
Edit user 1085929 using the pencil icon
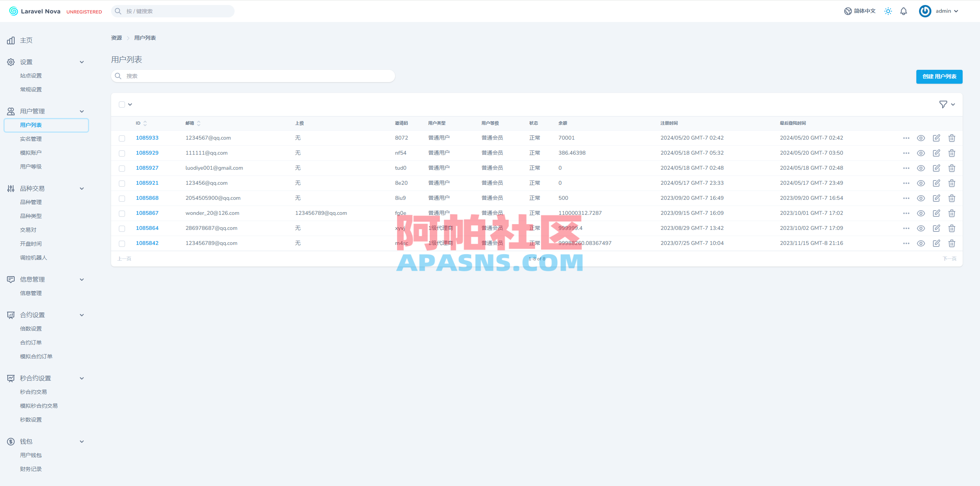pos(936,153)
